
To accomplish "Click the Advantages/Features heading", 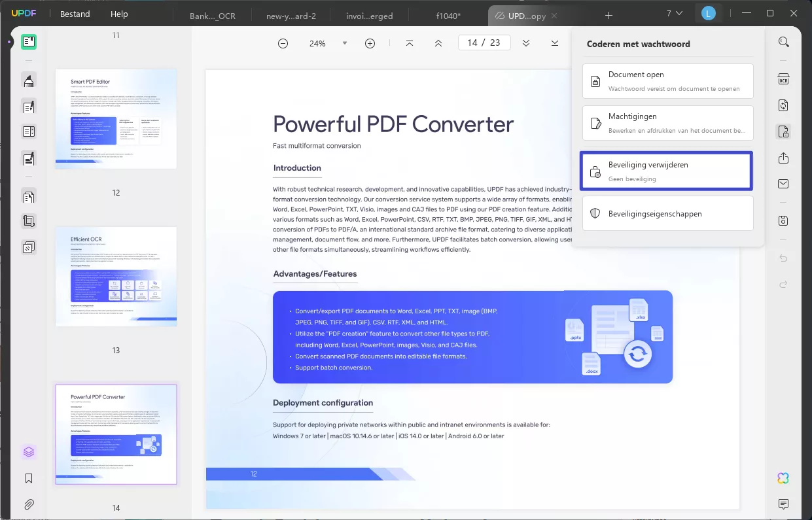I will point(315,273).
